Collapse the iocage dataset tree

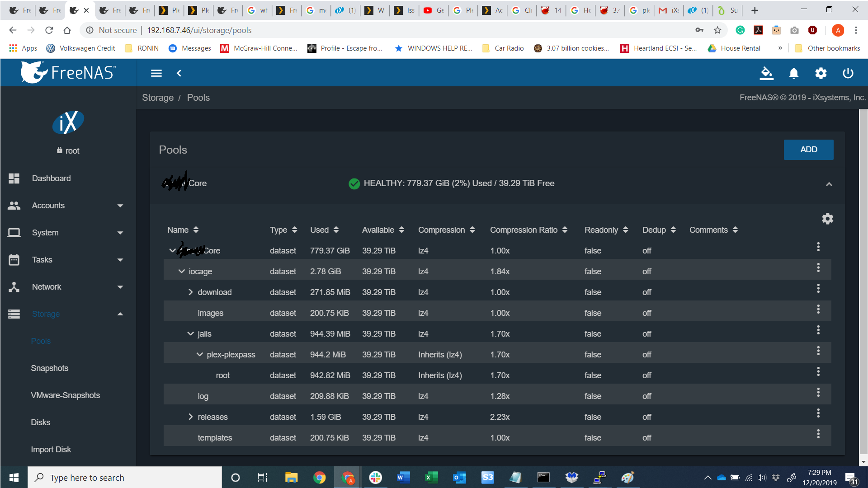(182, 271)
